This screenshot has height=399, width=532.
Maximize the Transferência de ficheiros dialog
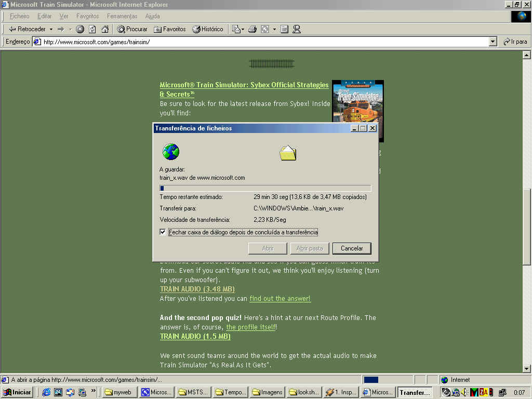(363, 128)
